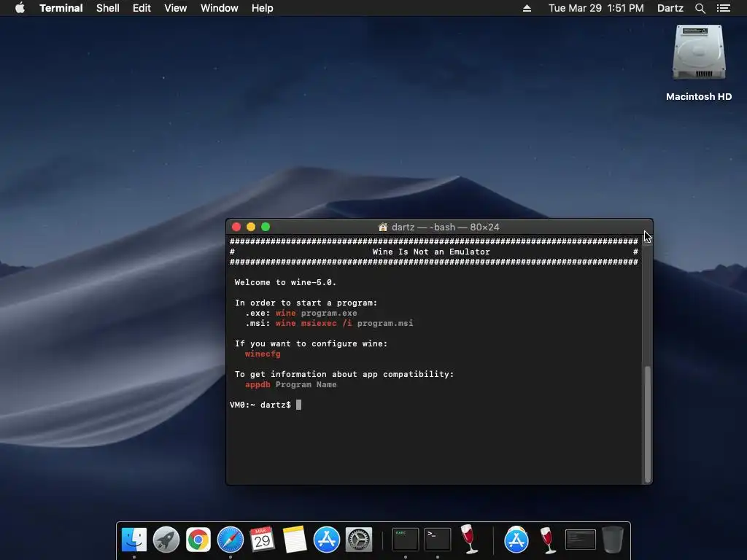Viewport: 747px width, 560px height.
Task: Open System Preferences gear in Dock
Action: point(358,540)
